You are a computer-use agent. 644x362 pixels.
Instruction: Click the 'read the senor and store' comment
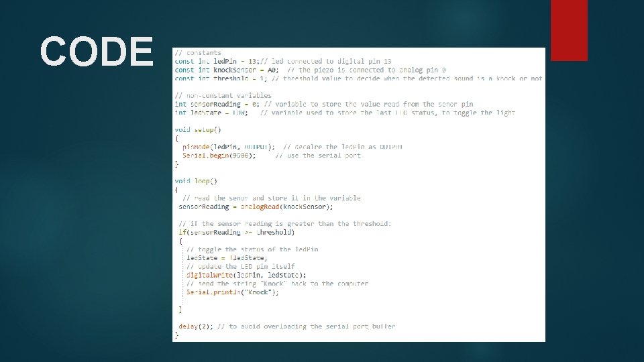(x=272, y=198)
